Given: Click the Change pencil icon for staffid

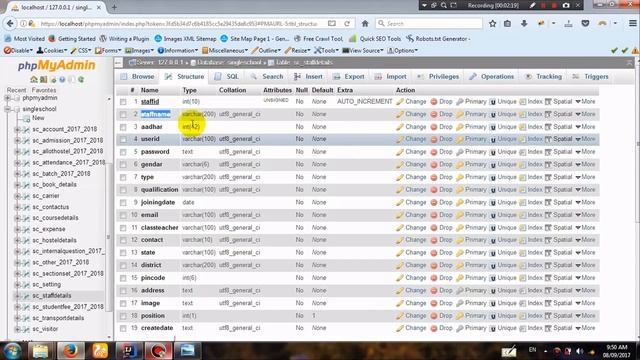Looking at the screenshot, I should coord(400,102).
